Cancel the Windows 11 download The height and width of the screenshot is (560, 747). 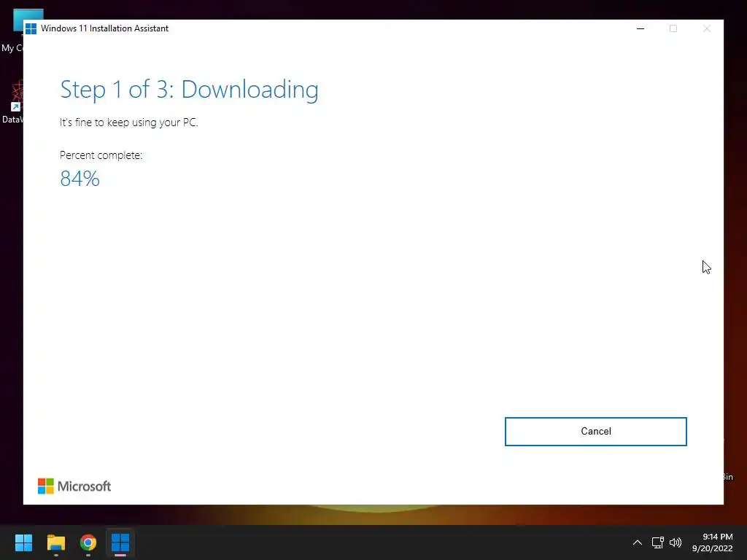click(595, 432)
